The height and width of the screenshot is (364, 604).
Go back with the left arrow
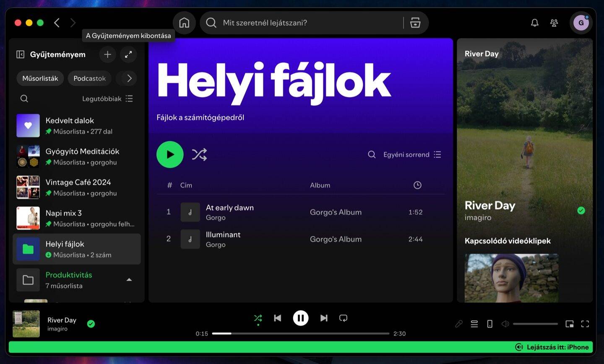(57, 23)
